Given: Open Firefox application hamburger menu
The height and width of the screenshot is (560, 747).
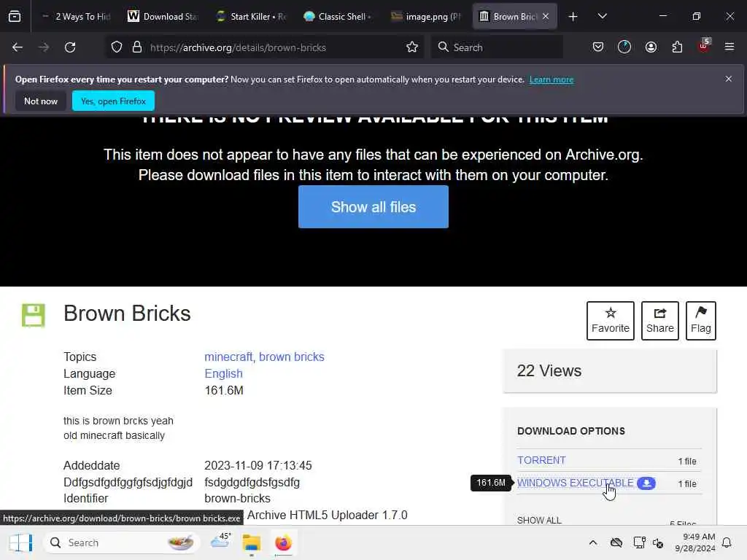Looking at the screenshot, I should (729, 47).
